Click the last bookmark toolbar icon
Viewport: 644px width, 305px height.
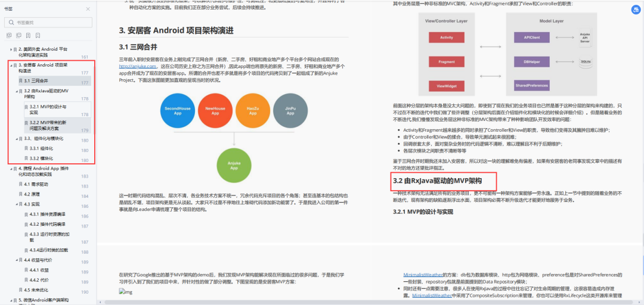tap(38, 36)
